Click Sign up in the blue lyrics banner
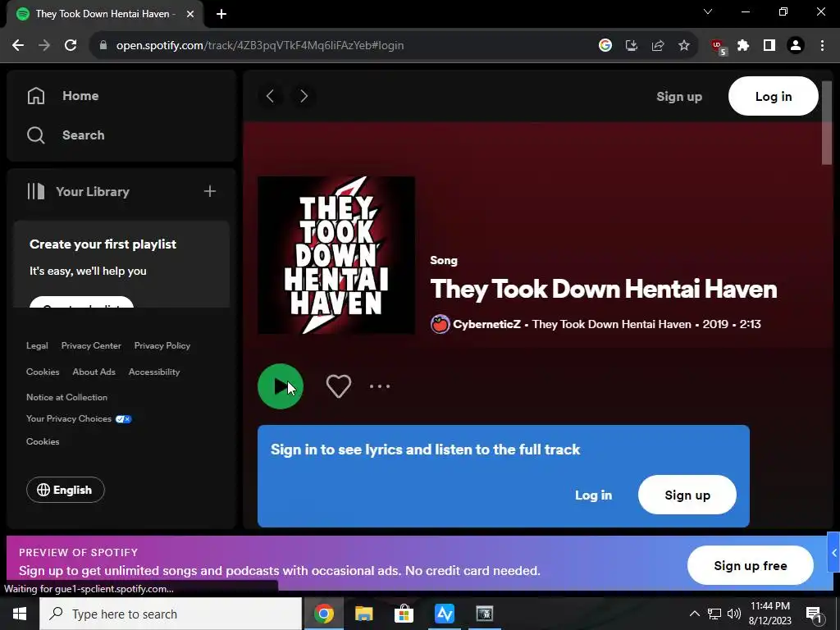Viewport: 840px width, 630px height. tap(687, 495)
